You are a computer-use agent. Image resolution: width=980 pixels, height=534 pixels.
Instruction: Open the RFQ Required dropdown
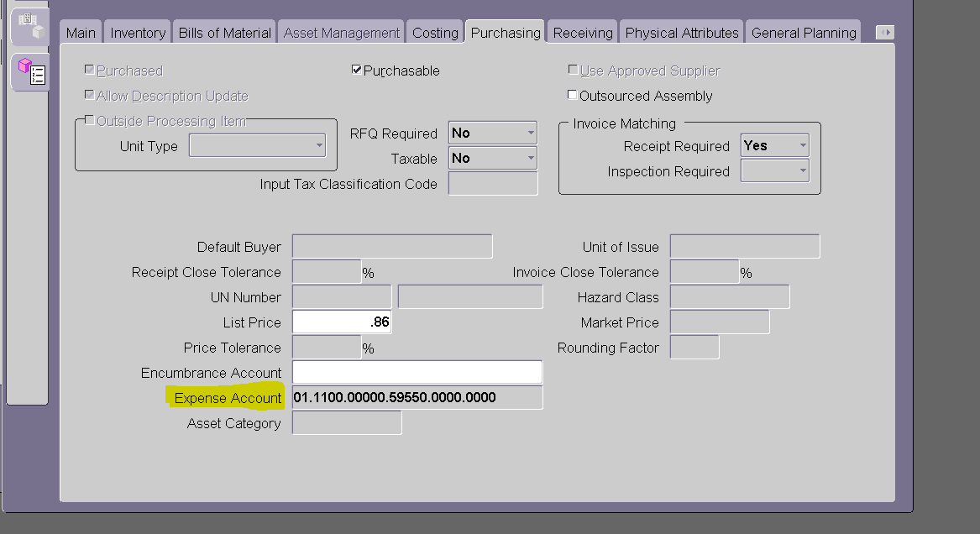click(x=530, y=132)
